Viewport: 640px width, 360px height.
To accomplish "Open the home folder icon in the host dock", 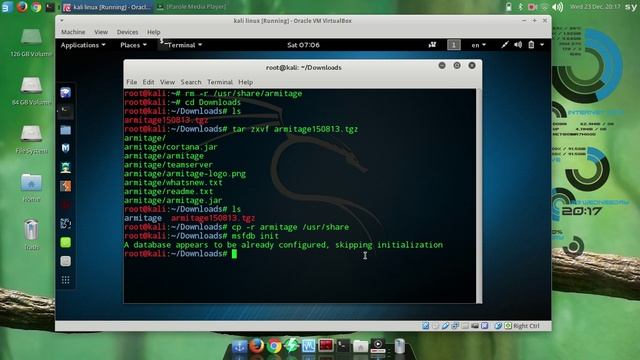I will (x=360, y=346).
